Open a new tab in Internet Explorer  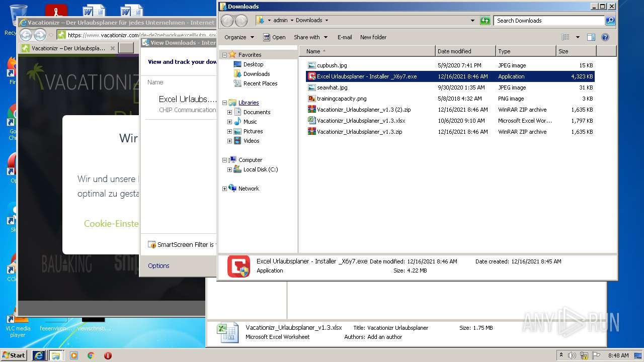[x=126, y=48]
